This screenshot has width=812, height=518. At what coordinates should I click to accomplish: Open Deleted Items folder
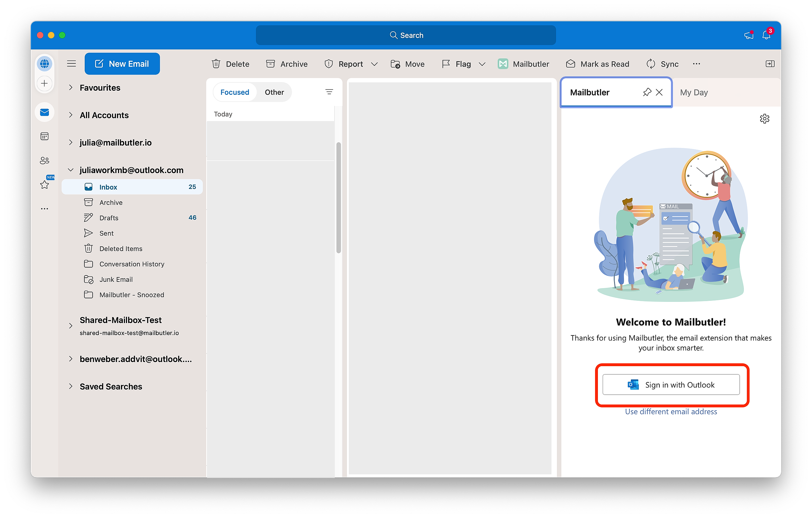[132, 249]
